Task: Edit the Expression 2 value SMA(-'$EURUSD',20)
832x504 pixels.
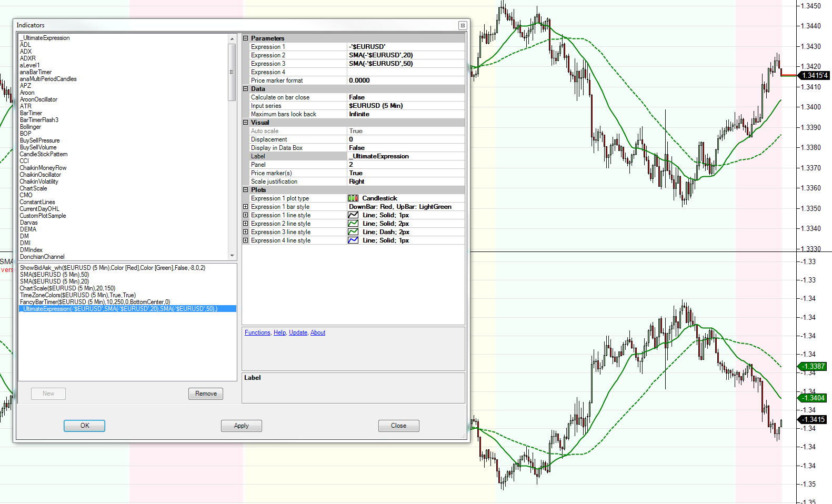Action: (x=406, y=55)
